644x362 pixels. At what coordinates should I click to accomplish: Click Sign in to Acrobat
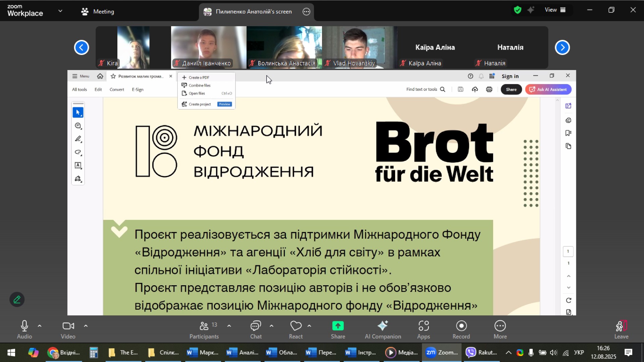click(510, 76)
